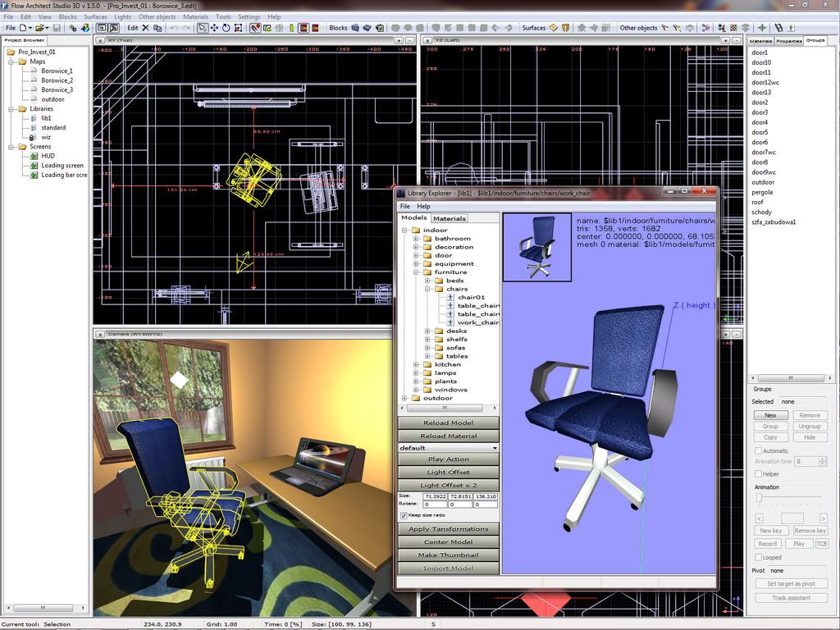Viewport: 840px width, 630px height.
Task: Open the Settings menu
Action: (249, 16)
